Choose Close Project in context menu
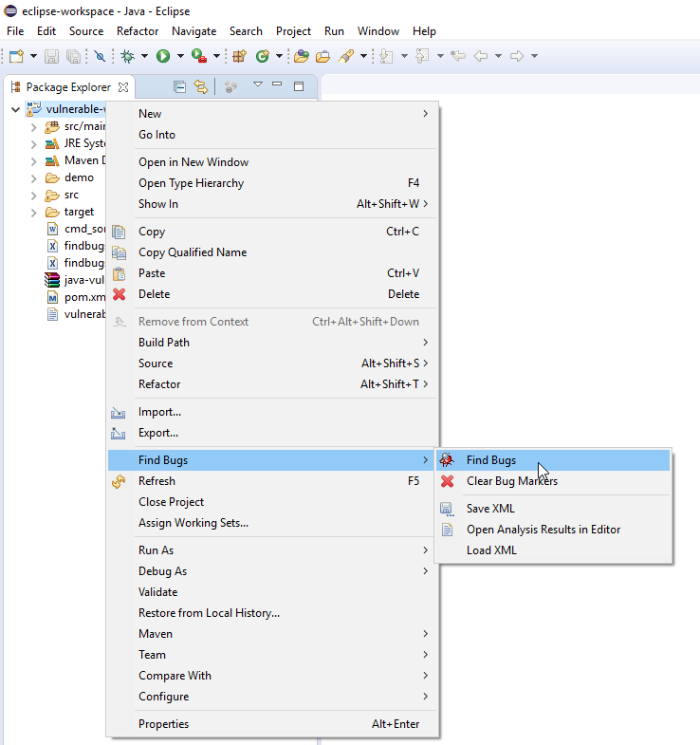700x745 pixels. [271, 502]
